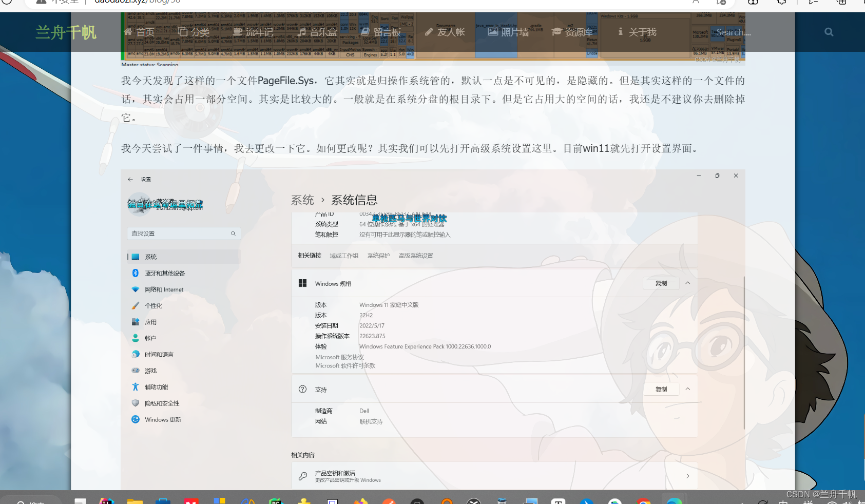This screenshot has height=504, width=865.
Task: Open the 高级系统设置 link
Action: coord(416,255)
